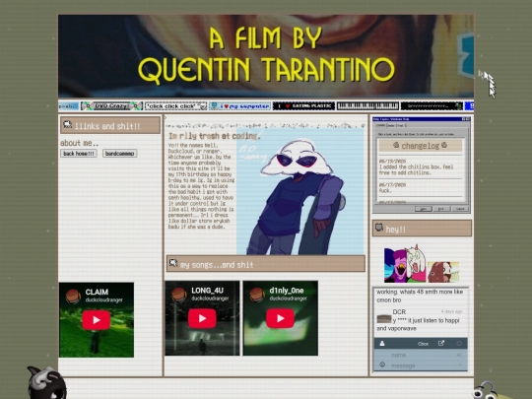Viewport: 532px width, 399px height.
Task: Click the masked character drawing
Action: (299, 191)
